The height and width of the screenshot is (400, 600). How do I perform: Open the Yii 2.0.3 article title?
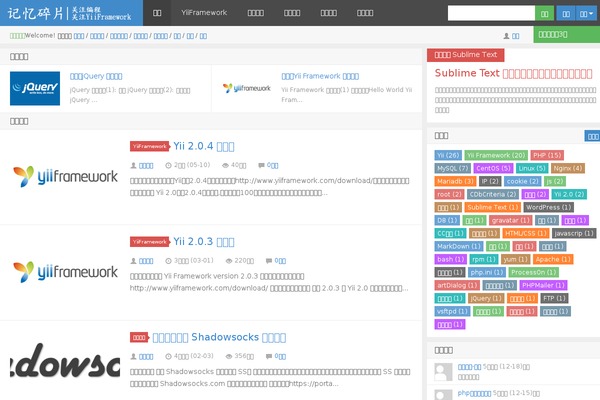coord(204,242)
